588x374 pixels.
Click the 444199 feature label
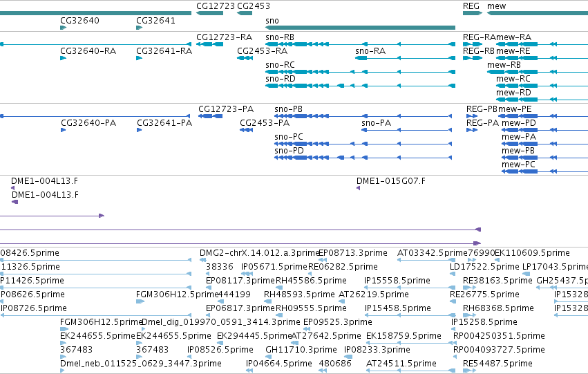coord(234,294)
